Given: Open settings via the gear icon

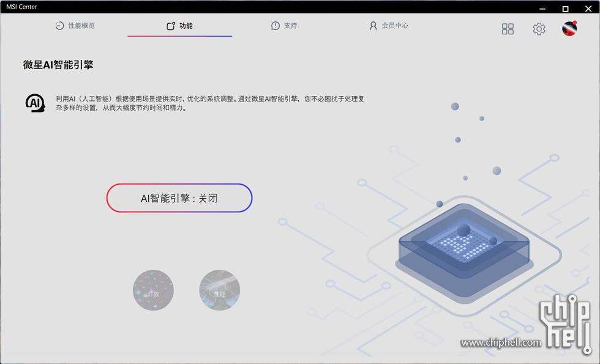Looking at the screenshot, I should tap(539, 29).
